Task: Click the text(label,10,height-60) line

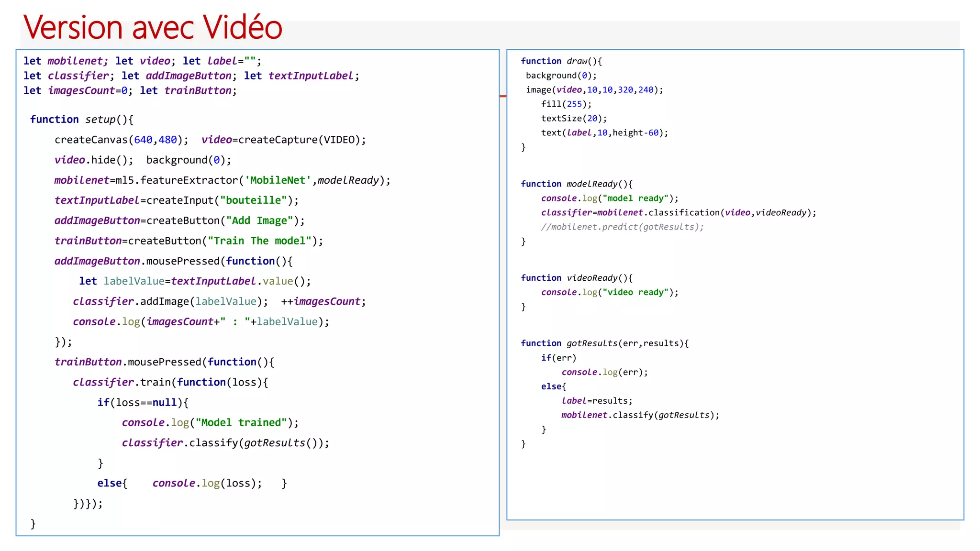Action: [x=604, y=133]
